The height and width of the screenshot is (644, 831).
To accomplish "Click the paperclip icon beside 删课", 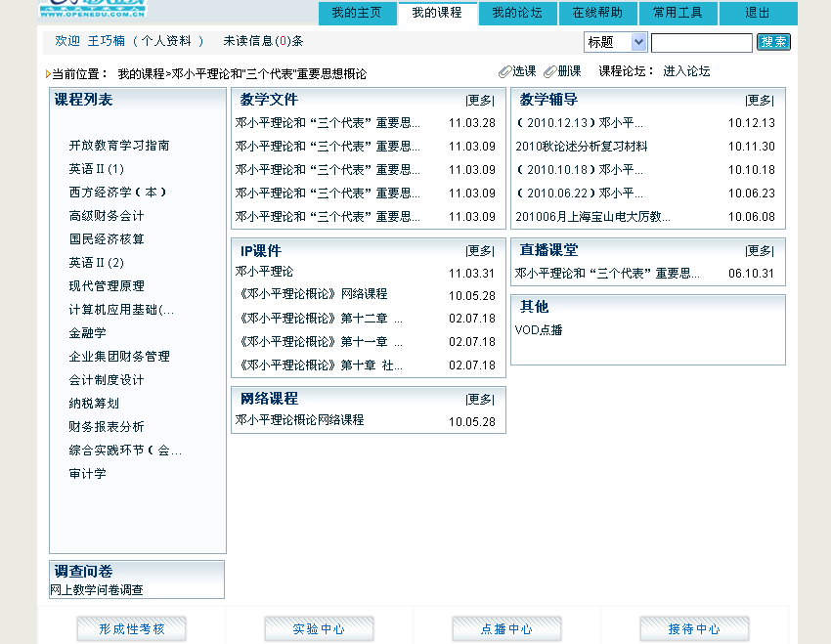I will pos(549,71).
